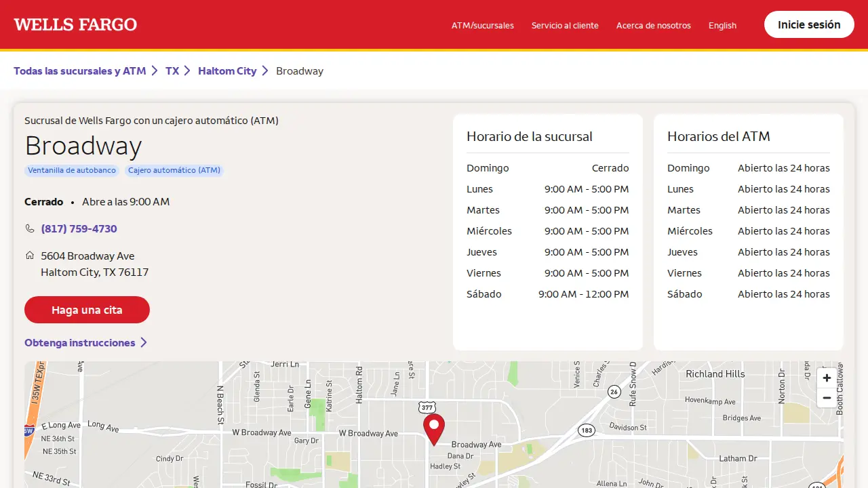Call (817) 759-4730 link
This screenshot has height=488, width=868.
[79, 229]
